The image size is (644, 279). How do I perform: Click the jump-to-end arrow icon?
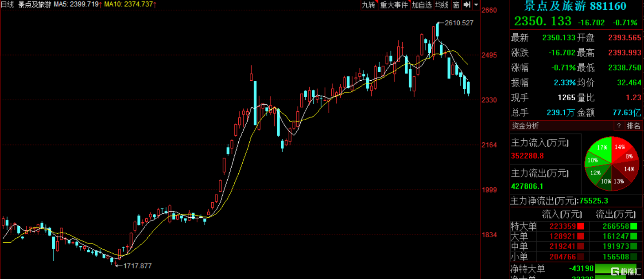(467, 5)
